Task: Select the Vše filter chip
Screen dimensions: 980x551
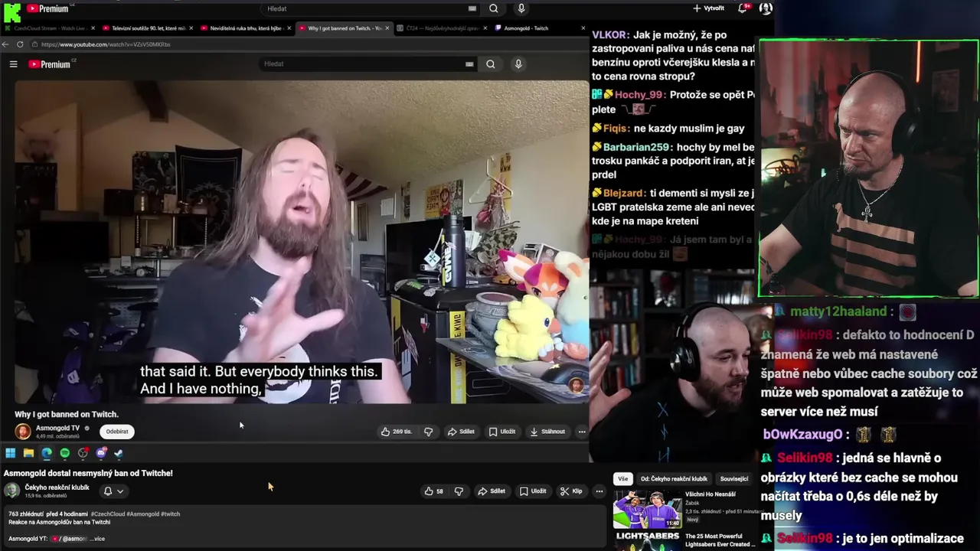Action: (622, 479)
